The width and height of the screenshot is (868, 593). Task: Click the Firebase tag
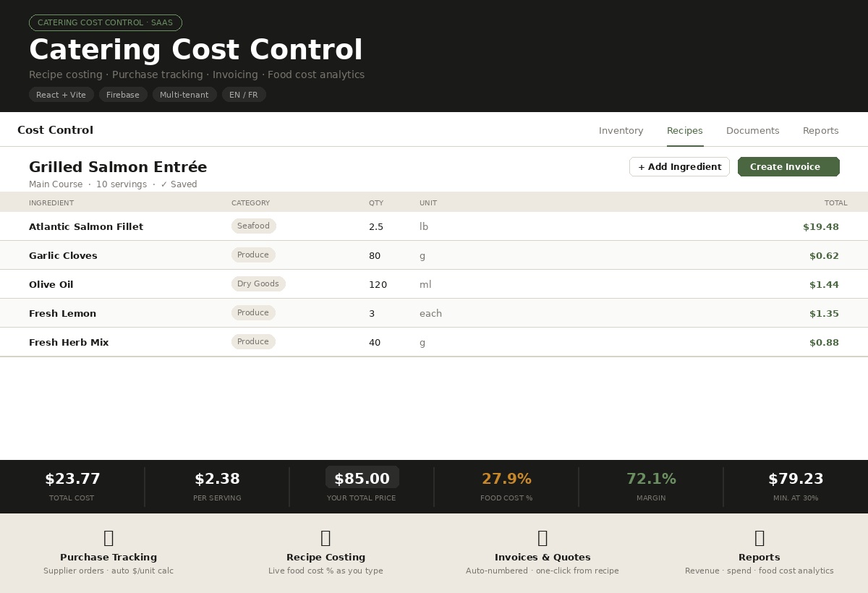123,95
